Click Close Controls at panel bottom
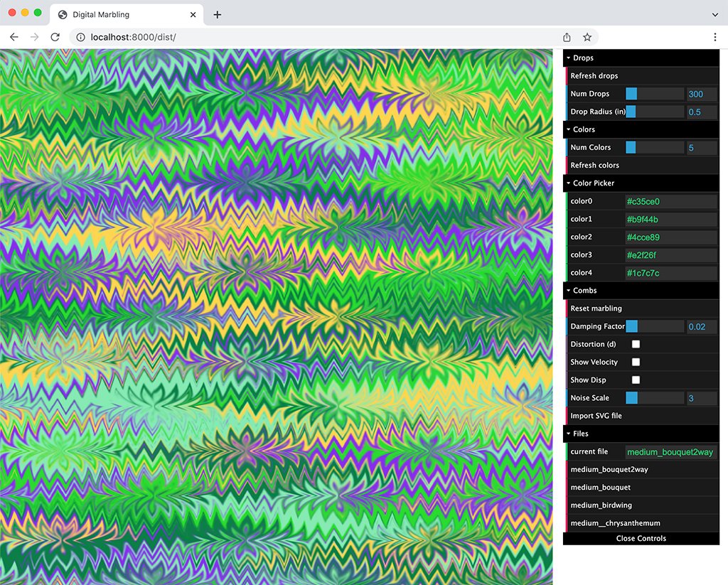The width and height of the screenshot is (728, 585). click(641, 539)
